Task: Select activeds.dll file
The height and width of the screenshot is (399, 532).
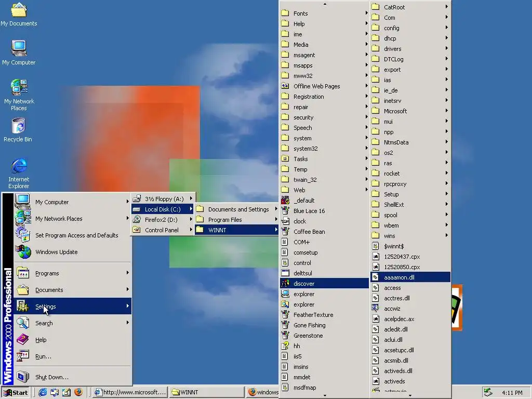Action: (x=410, y=371)
